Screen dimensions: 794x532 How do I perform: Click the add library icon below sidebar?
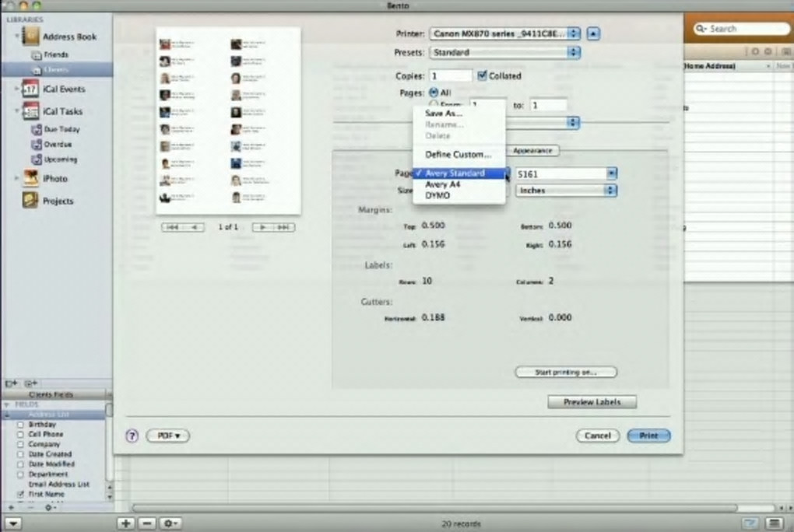(11, 383)
